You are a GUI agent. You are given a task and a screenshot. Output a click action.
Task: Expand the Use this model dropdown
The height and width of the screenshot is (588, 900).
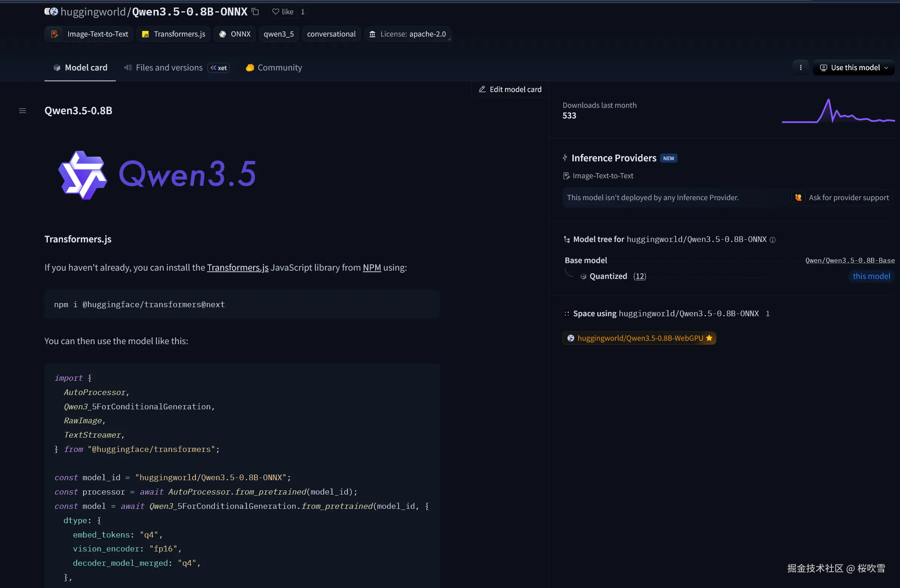tap(854, 68)
